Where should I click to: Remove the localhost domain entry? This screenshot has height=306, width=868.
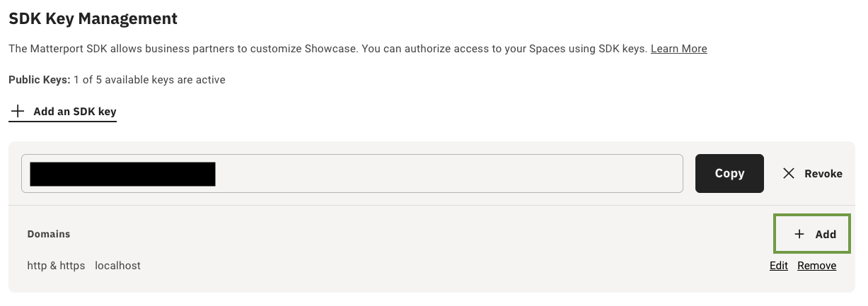coord(816,266)
